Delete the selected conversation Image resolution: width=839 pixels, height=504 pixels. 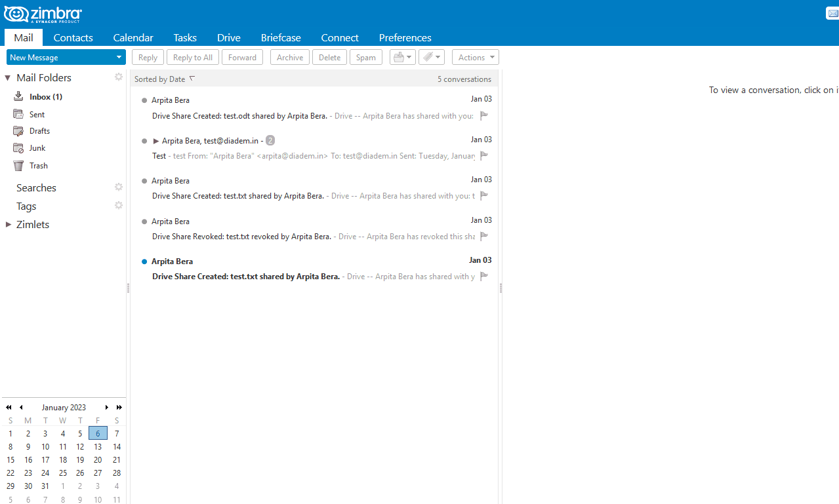(329, 57)
